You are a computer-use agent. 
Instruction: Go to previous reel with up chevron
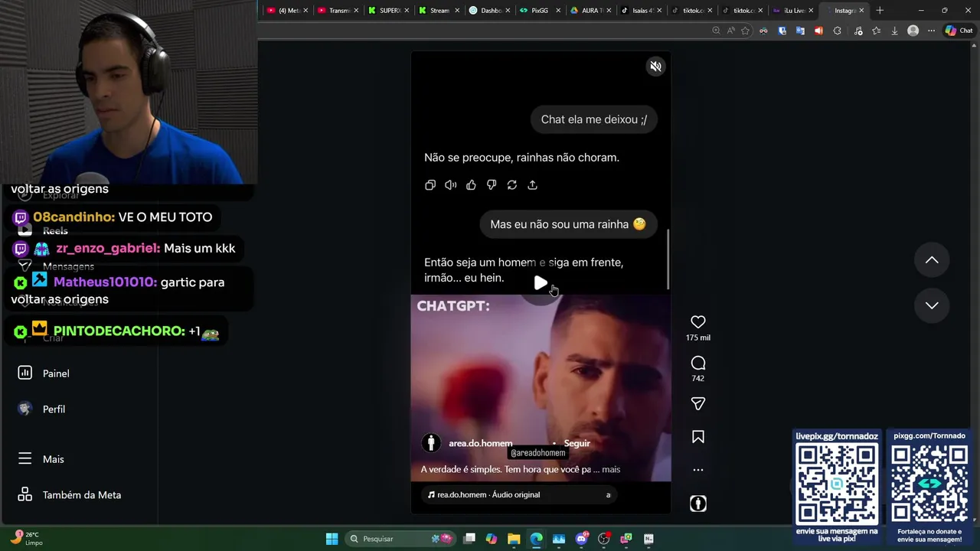point(932,260)
